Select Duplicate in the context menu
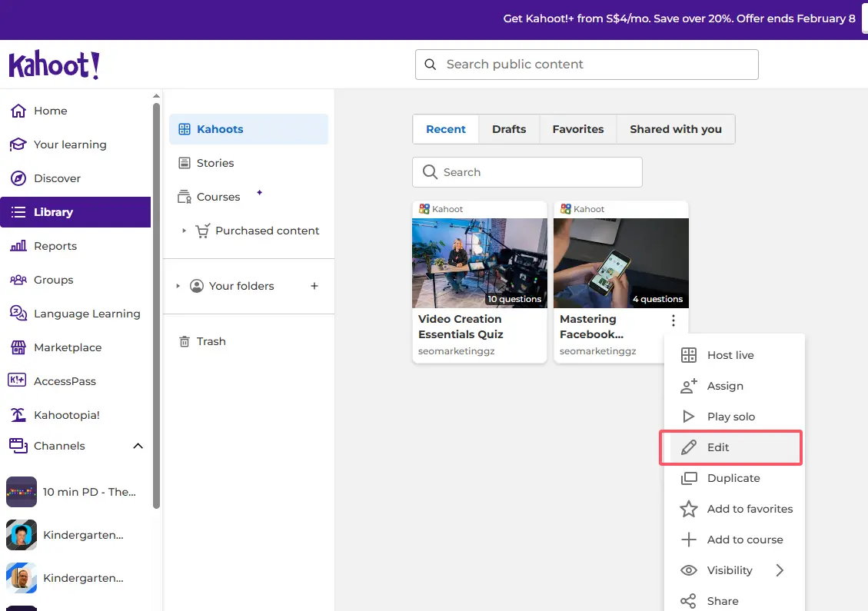Viewport: 868px width, 611px height. click(733, 478)
